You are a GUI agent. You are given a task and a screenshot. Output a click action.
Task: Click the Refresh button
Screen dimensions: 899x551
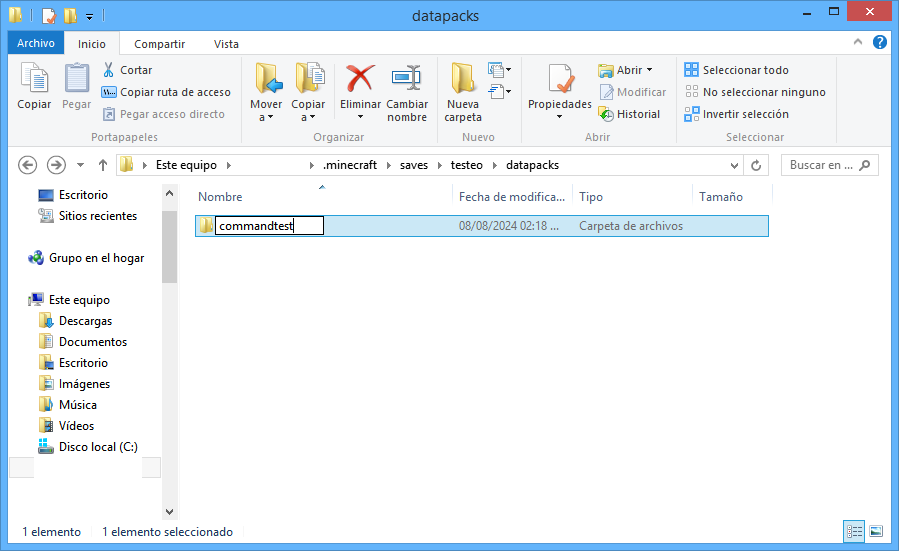coord(756,165)
